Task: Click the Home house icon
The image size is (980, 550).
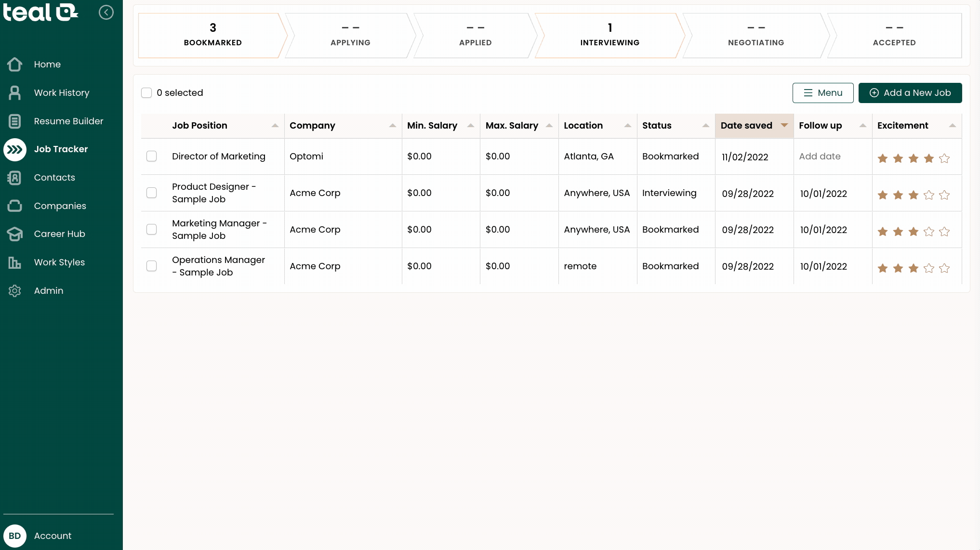Action: tap(14, 65)
